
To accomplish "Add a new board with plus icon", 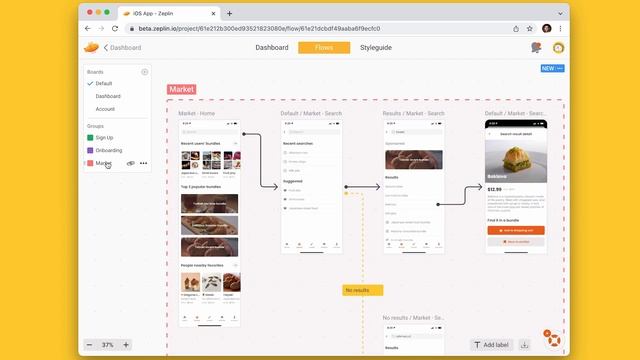I will click(144, 72).
